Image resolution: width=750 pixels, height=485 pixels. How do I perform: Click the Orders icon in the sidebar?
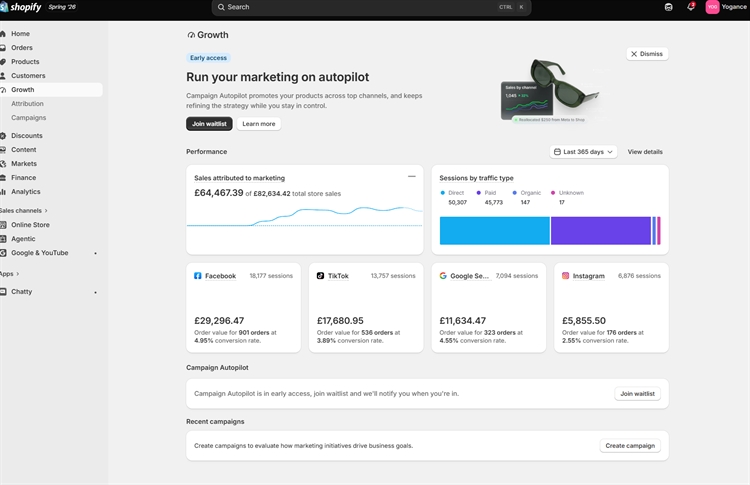pyautogui.click(x=3, y=47)
